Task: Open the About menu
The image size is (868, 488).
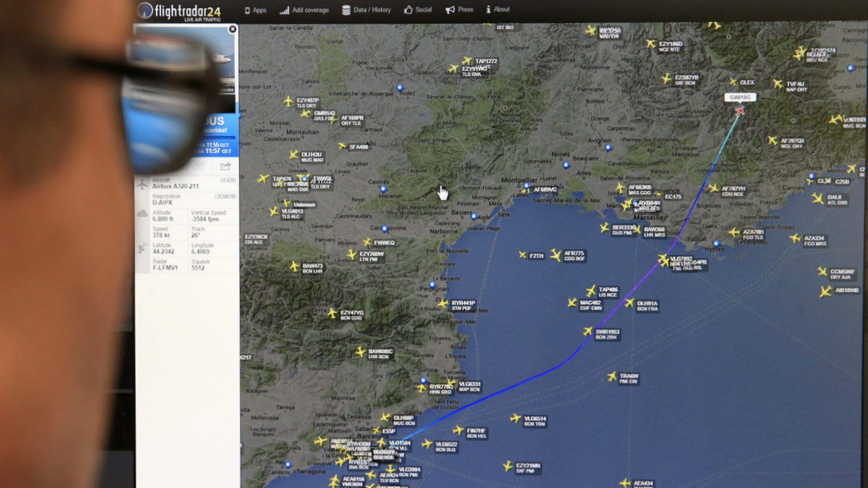Action: [x=498, y=10]
